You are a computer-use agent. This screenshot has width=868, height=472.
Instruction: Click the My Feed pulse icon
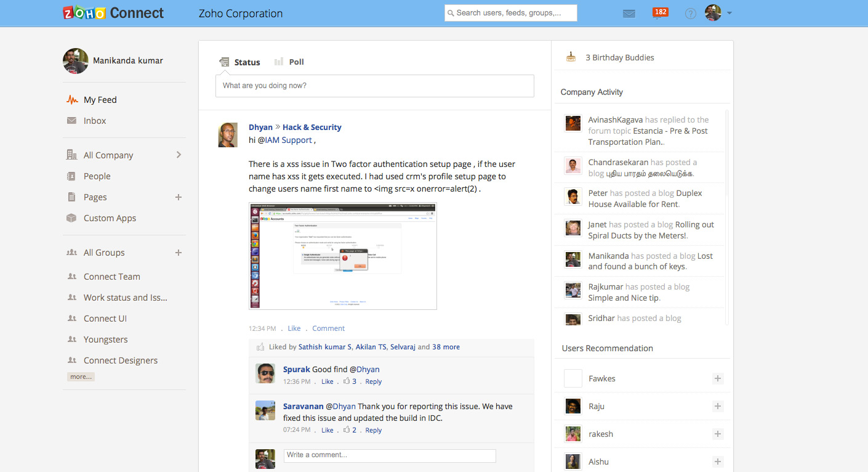(x=72, y=100)
